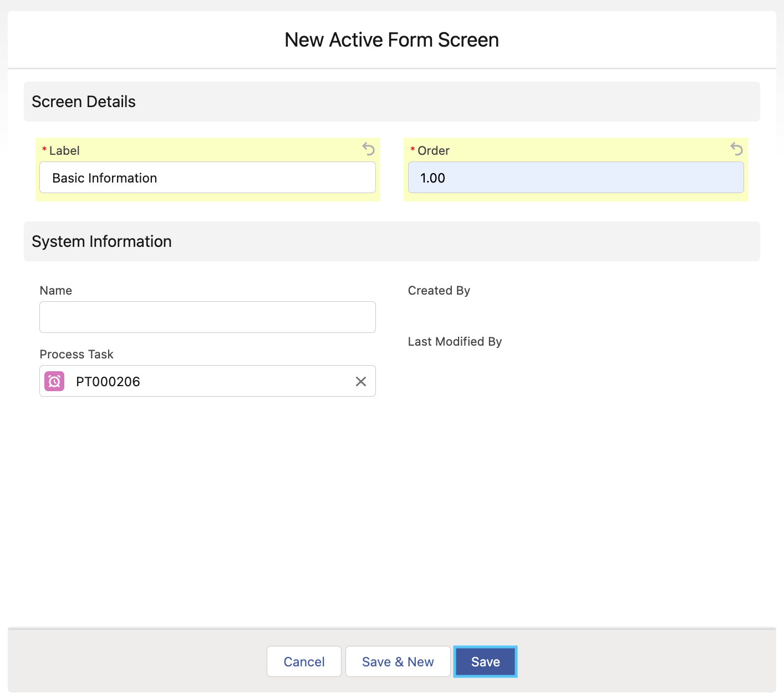Click the New Active Form Screen title

pyautogui.click(x=391, y=39)
